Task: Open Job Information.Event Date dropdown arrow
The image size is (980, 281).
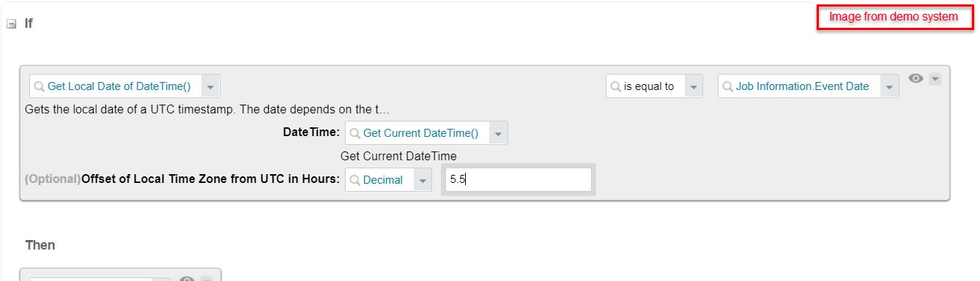Action: [890, 86]
